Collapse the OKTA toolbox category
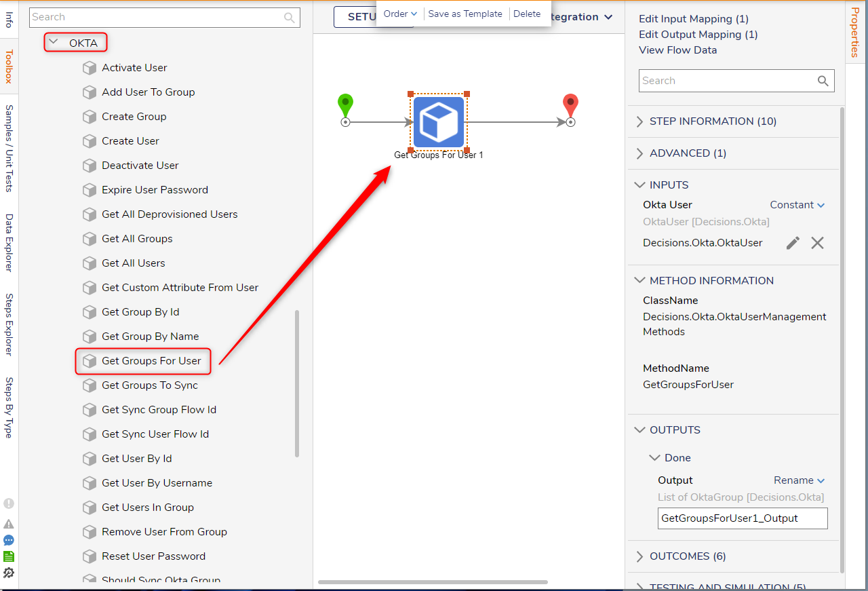 point(54,43)
